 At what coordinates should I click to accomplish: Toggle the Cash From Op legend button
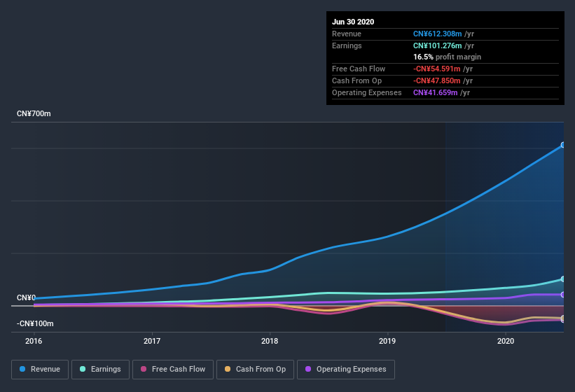coord(255,370)
